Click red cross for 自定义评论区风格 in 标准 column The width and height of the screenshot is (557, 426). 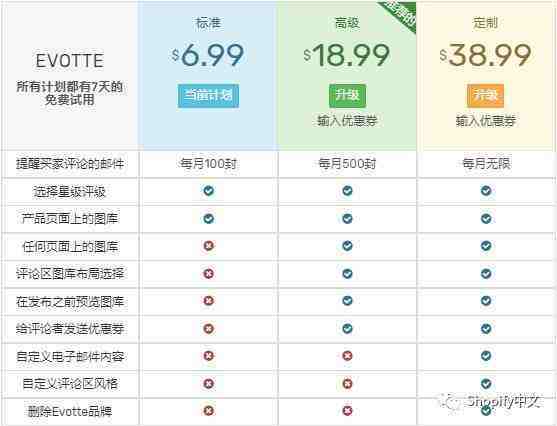click(x=209, y=384)
